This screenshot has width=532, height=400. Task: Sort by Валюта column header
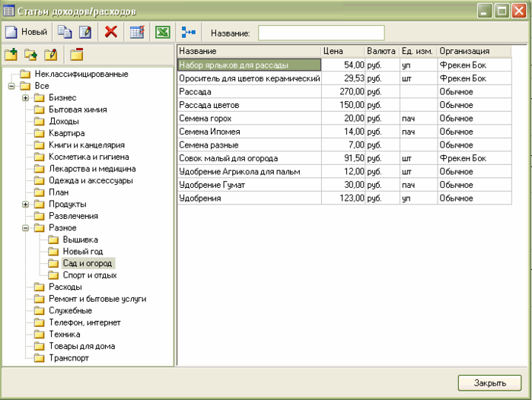pyautogui.click(x=382, y=51)
